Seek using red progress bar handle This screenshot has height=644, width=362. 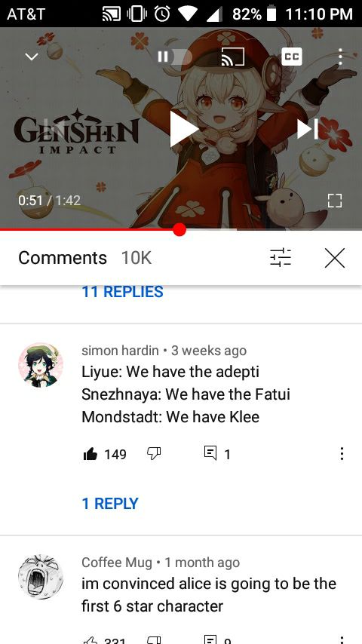[x=179, y=229]
